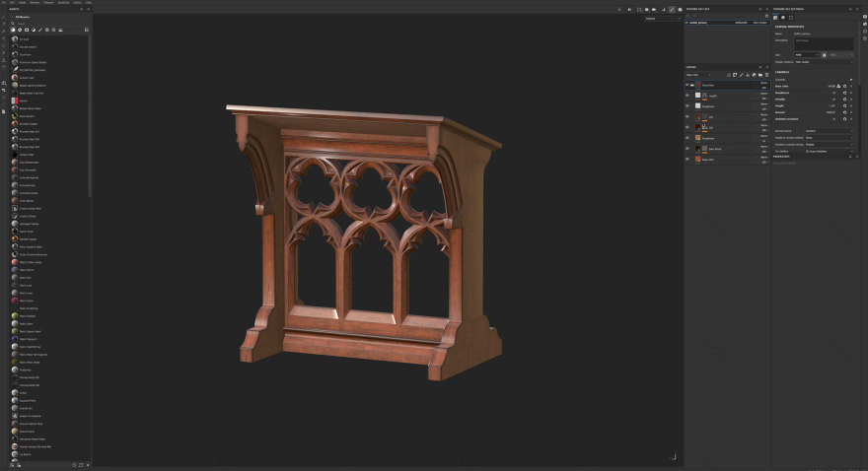Viewport: 868px width, 471px height.
Task: Delete layer using trash icon
Action: pyautogui.click(x=764, y=75)
